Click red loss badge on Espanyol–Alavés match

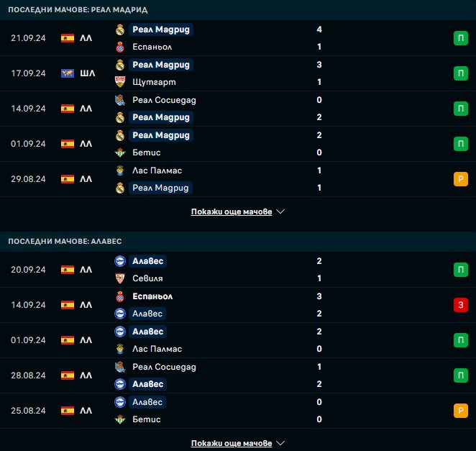pos(461,305)
